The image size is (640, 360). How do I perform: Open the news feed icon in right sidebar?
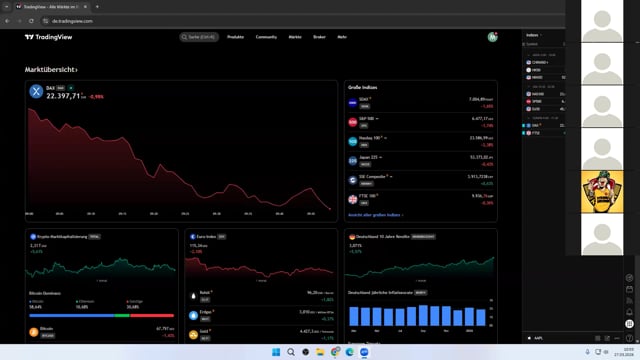(x=629, y=301)
